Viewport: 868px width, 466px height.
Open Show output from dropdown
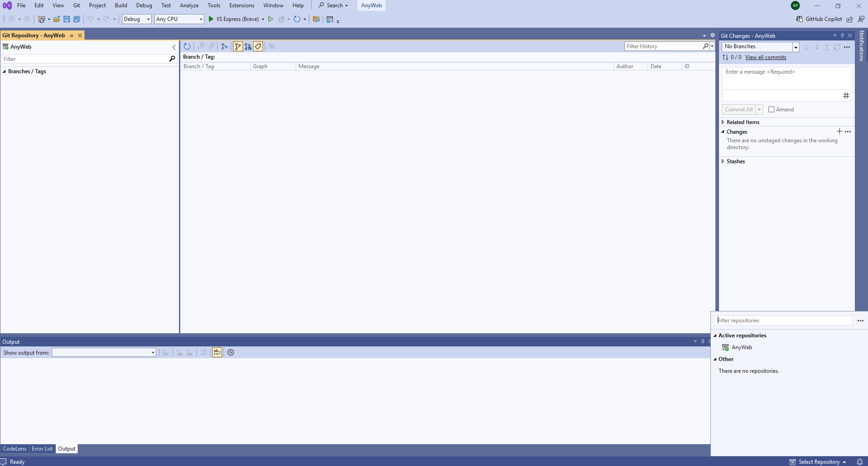(x=104, y=352)
